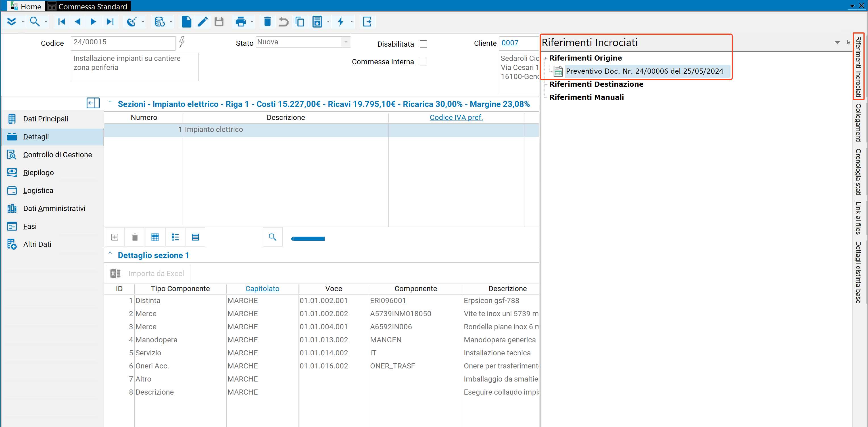Open dropdown arrow next to double-chevron icon
The image size is (868, 427).
point(22,22)
